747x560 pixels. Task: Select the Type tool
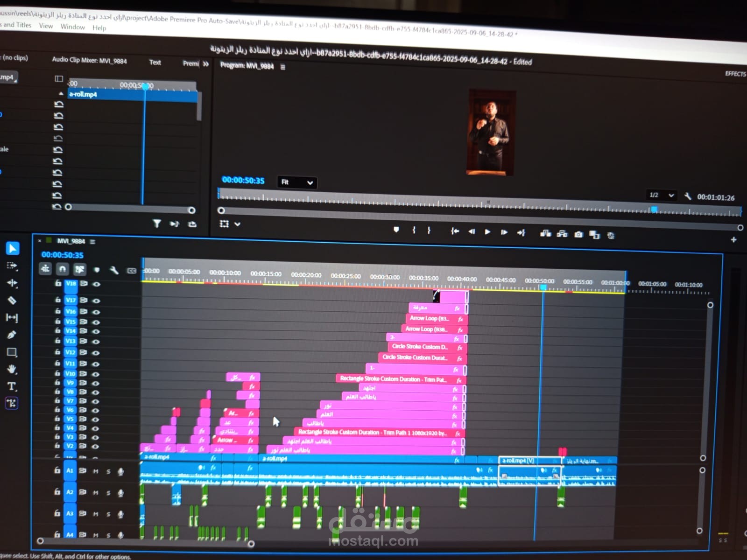pos(12,386)
